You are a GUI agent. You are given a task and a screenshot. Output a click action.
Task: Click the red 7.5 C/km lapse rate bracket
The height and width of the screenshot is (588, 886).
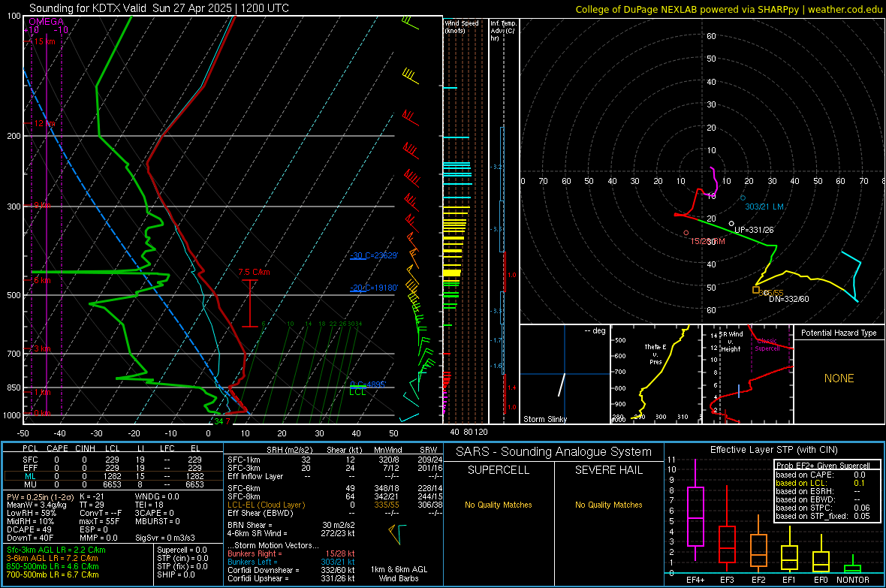click(250, 303)
